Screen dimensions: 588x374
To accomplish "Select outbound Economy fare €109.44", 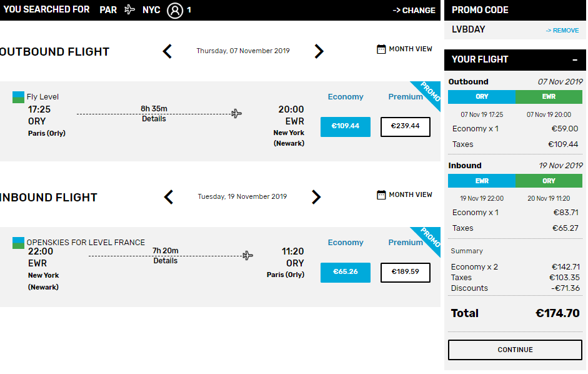I will [x=346, y=126].
